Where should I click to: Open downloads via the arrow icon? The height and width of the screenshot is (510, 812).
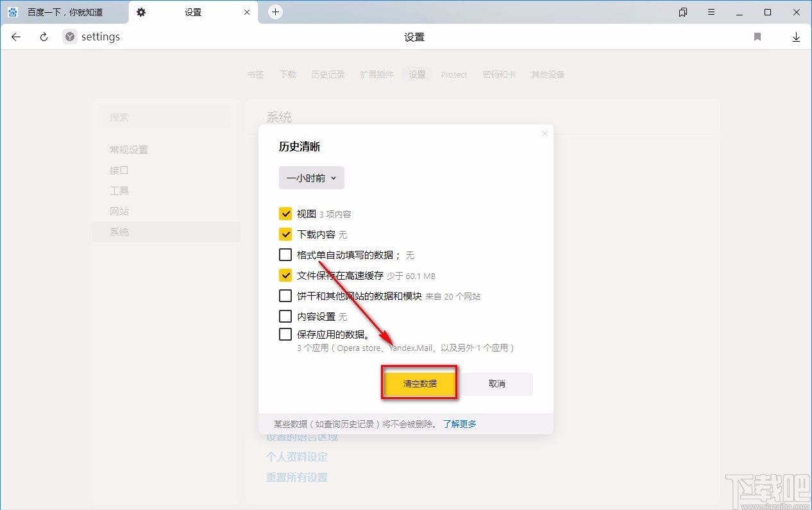tap(797, 37)
